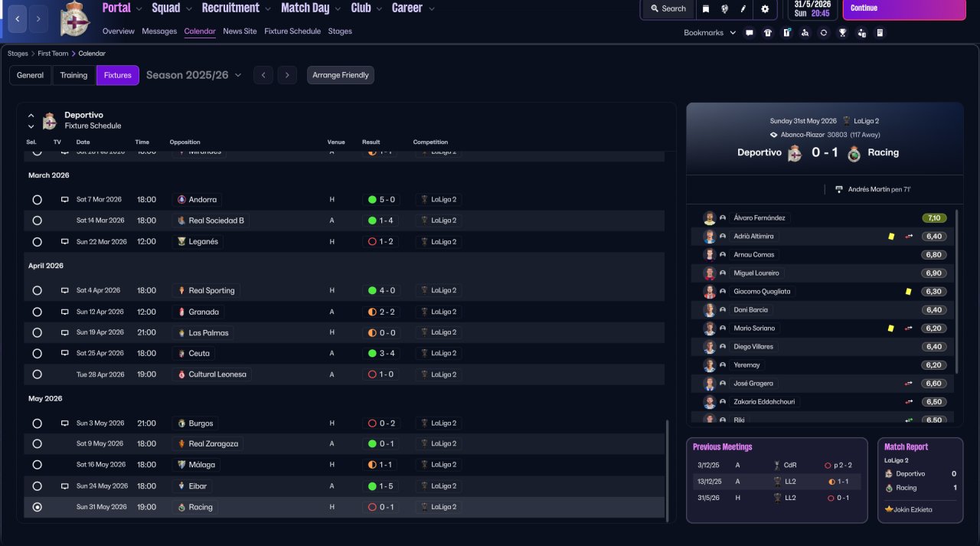This screenshot has width=980, height=546.
Task: Open the shirt icon bookmark
Action: [768, 33]
